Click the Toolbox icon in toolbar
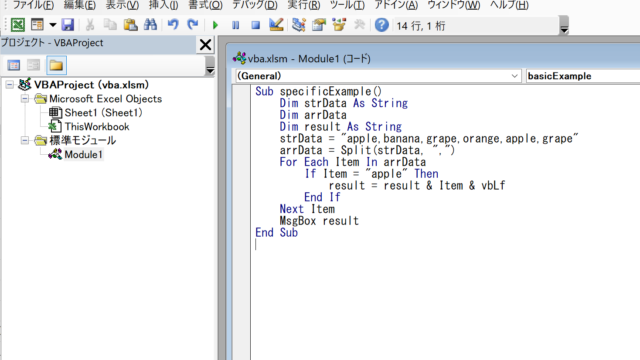This screenshot has width=640, height=360. (359, 25)
